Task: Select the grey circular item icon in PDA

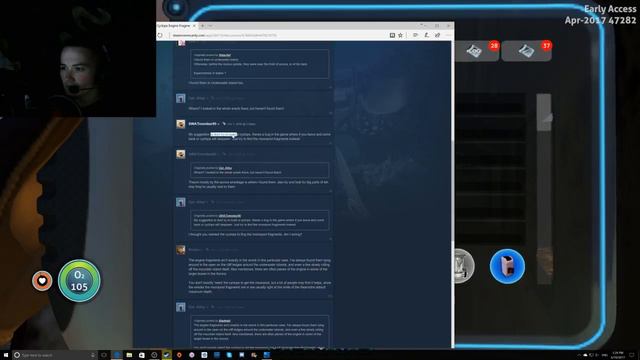Action: tap(464, 266)
